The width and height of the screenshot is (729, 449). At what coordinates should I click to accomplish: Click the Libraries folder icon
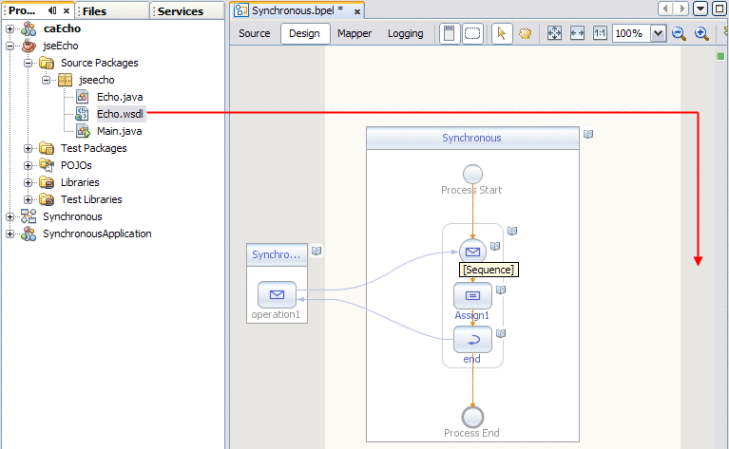46,182
